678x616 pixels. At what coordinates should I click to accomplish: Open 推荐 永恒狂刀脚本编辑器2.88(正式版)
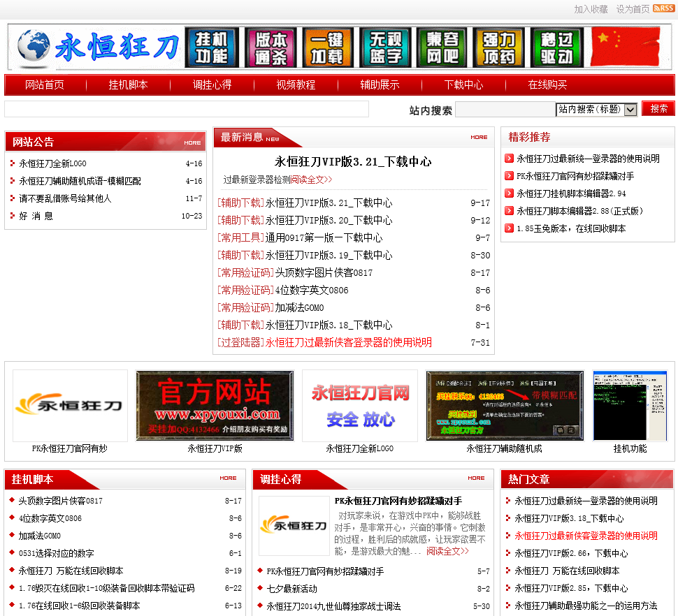click(580, 211)
